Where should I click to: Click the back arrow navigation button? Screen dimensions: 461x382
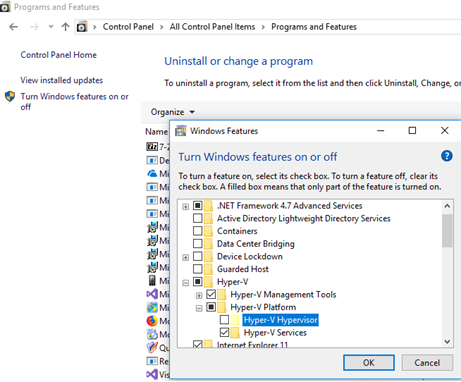(13, 27)
